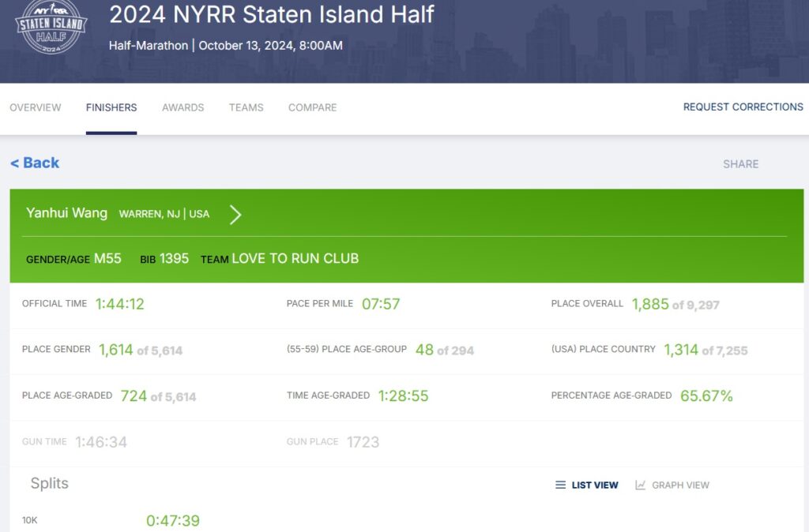Select the Finishers tab

pyautogui.click(x=111, y=107)
